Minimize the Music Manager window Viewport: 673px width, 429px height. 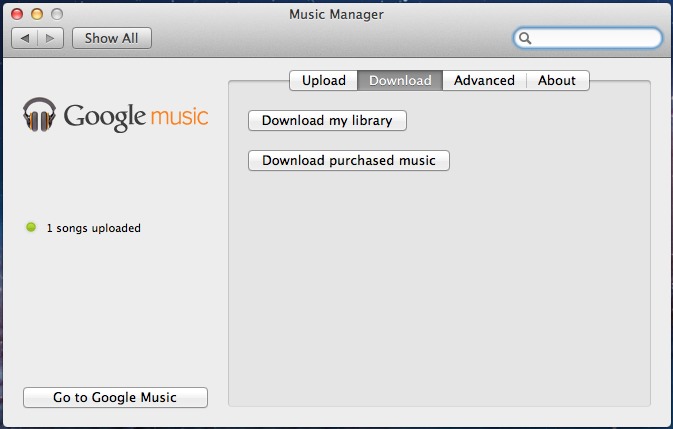[x=37, y=14]
